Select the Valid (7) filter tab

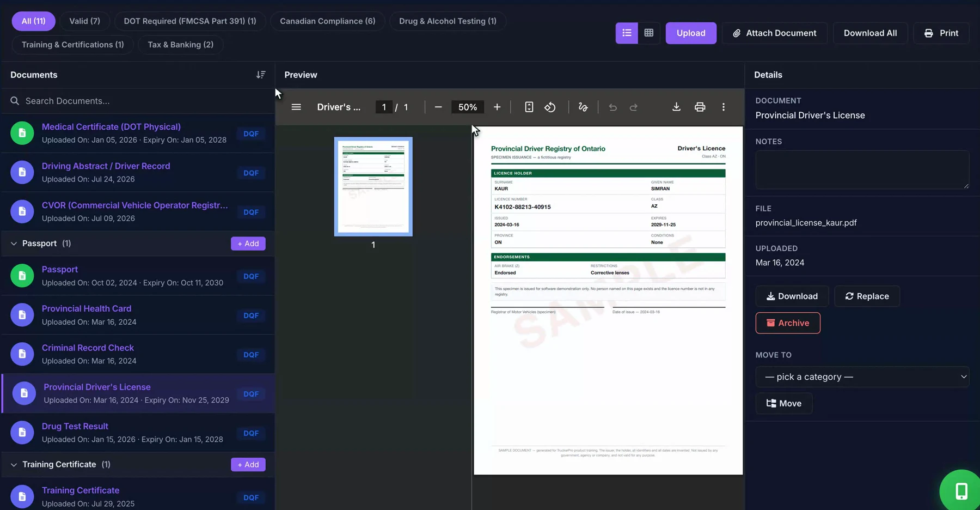click(x=84, y=21)
